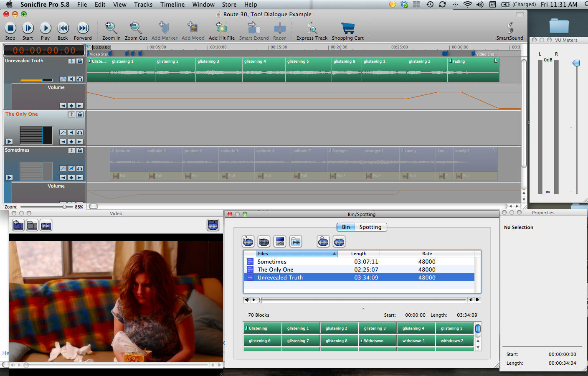
Task: Select glistening 7 block in Bin
Action: pyautogui.click(x=301, y=341)
